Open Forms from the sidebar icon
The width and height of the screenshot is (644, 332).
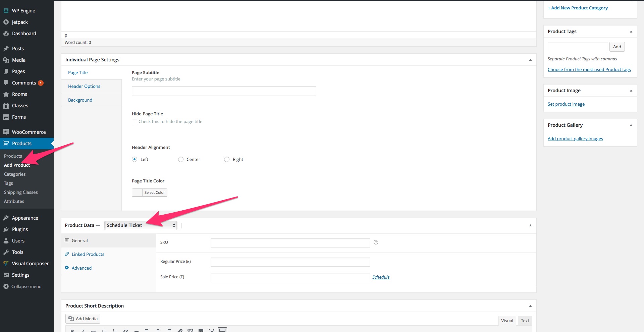6,117
